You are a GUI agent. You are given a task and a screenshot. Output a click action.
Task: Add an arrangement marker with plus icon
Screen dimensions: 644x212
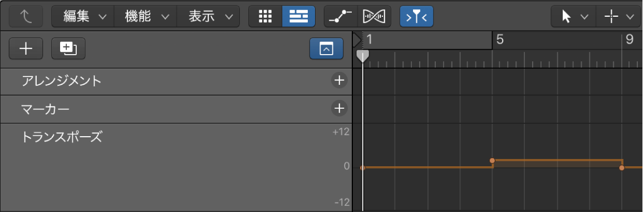pyautogui.click(x=339, y=81)
